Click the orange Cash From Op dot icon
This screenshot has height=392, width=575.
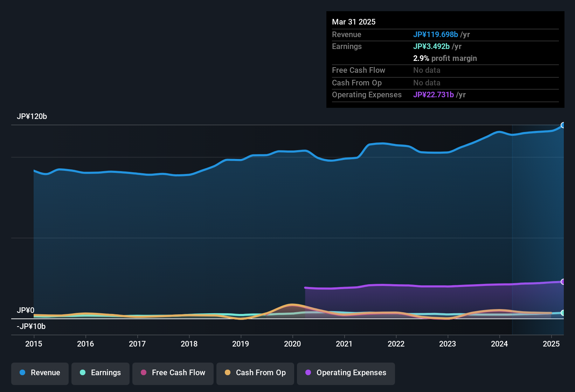pyautogui.click(x=228, y=373)
